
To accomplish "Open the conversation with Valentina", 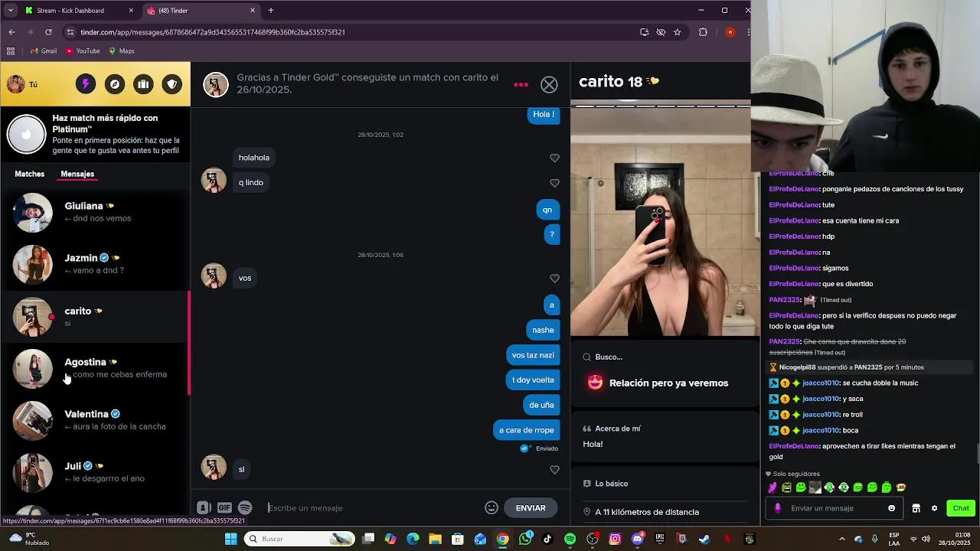I will tap(95, 420).
